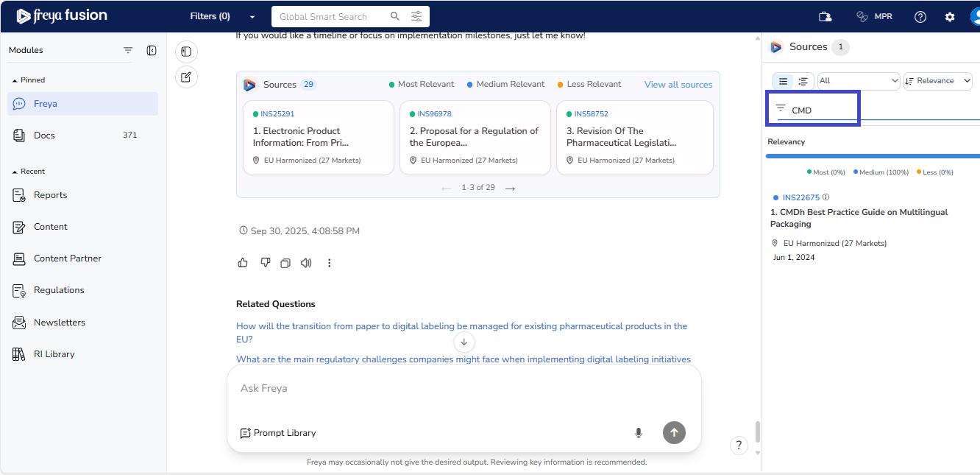The height and width of the screenshot is (475, 980).
Task: Open the help question mark in header
Action: click(920, 17)
